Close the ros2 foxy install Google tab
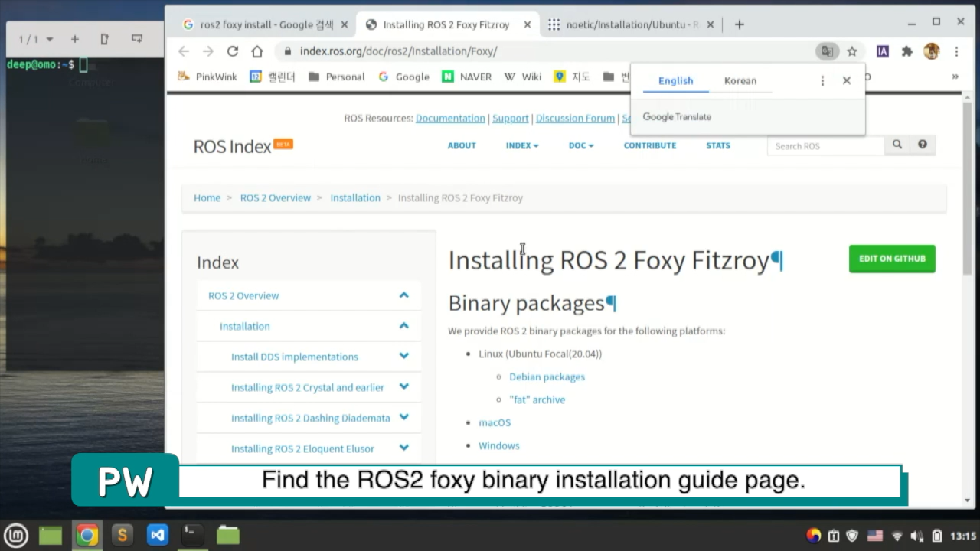 pos(345,24)
